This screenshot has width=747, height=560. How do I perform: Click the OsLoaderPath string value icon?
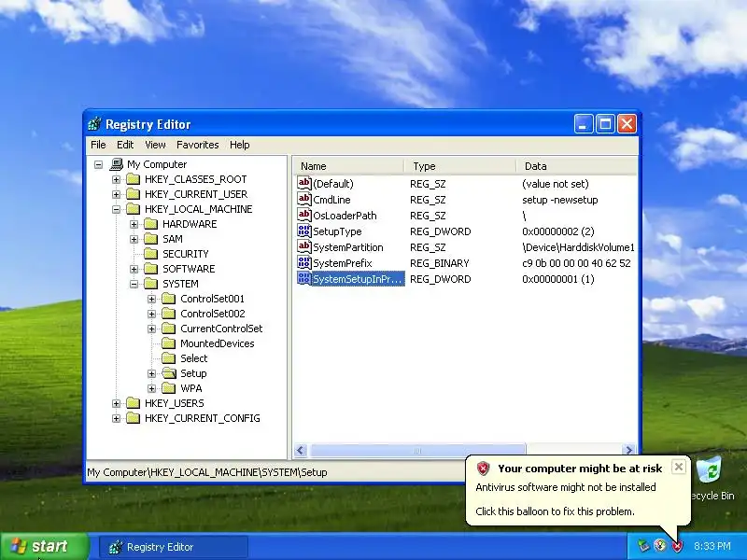[304, 216]
